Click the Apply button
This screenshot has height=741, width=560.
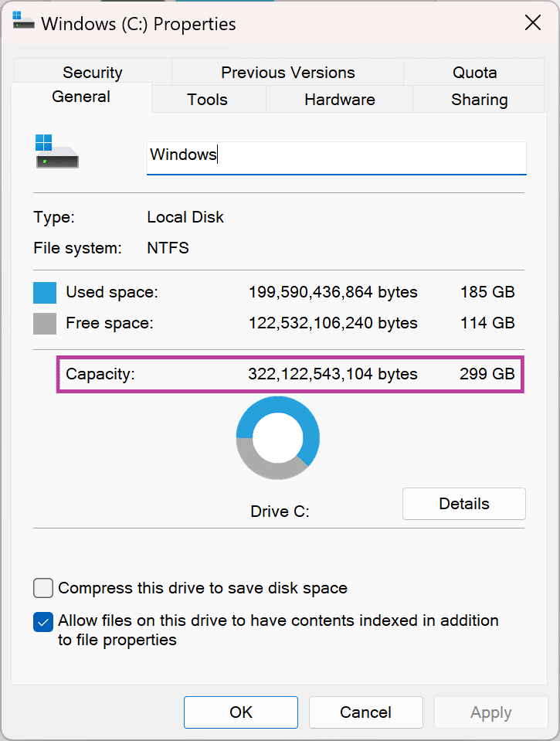(x=491, y=712)
